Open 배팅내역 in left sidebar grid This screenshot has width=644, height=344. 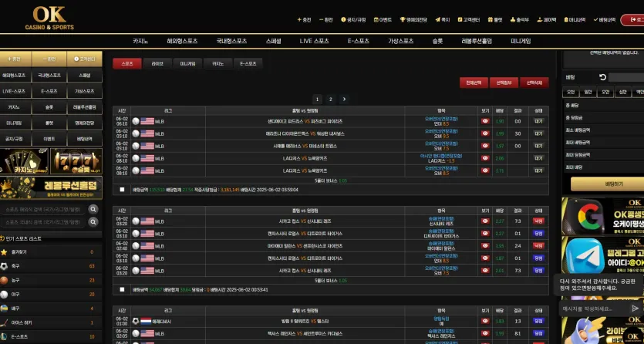click(x=84, y=139)
